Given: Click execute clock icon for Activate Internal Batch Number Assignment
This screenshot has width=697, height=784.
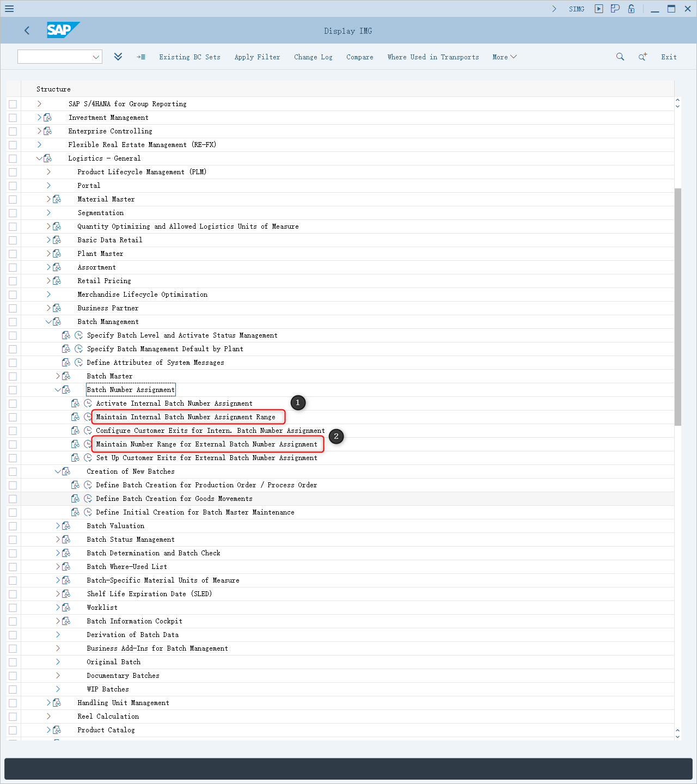Looking at the screenshot, I should click(88, 403).
